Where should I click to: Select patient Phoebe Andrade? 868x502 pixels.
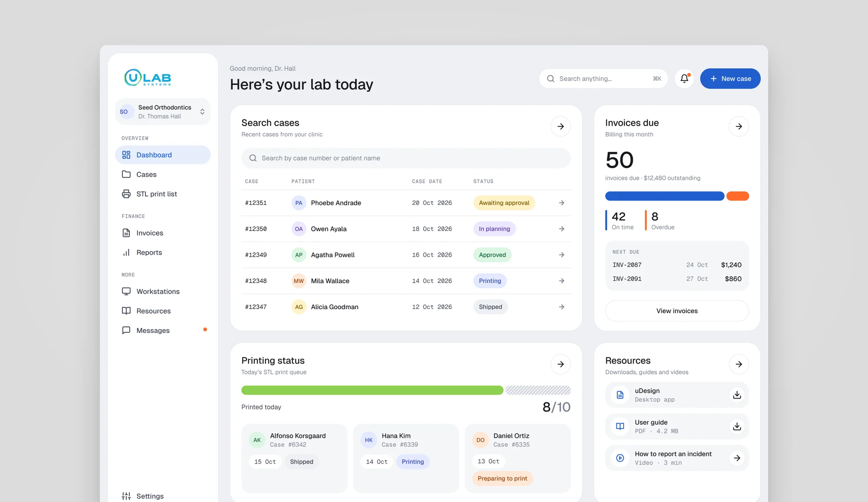pyautogui.click(x=336, y=203)
